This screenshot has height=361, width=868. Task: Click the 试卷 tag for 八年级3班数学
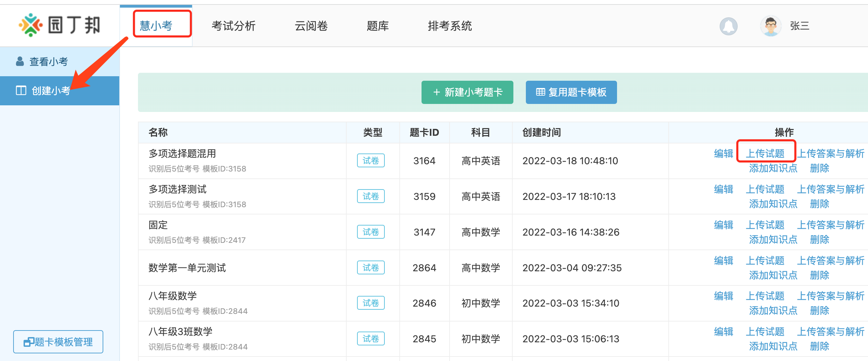tap(371, 338)
